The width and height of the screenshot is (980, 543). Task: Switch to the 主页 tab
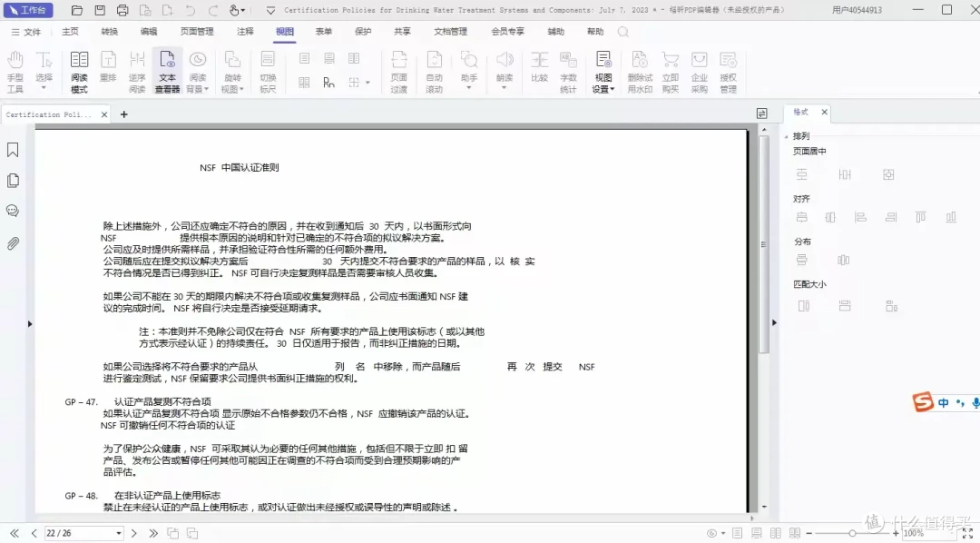click(x=70, y=31)
